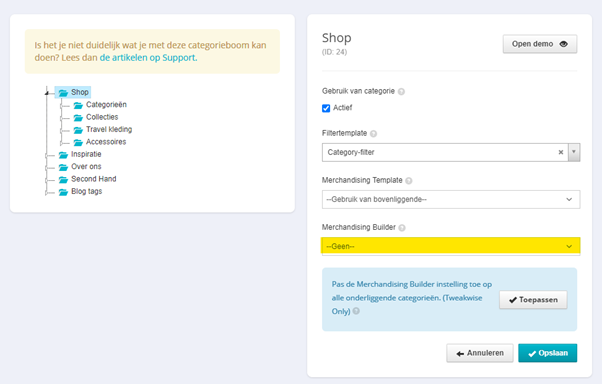This screenshot has width=602, height=384.
Task: Open the 'de artikelen op Support' link
Action: pos(147,58)
